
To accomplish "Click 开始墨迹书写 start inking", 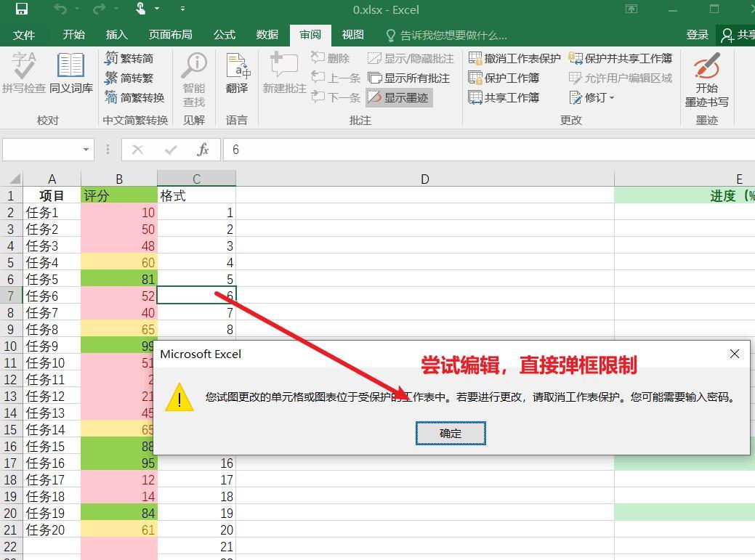I will tap(706, 79).
